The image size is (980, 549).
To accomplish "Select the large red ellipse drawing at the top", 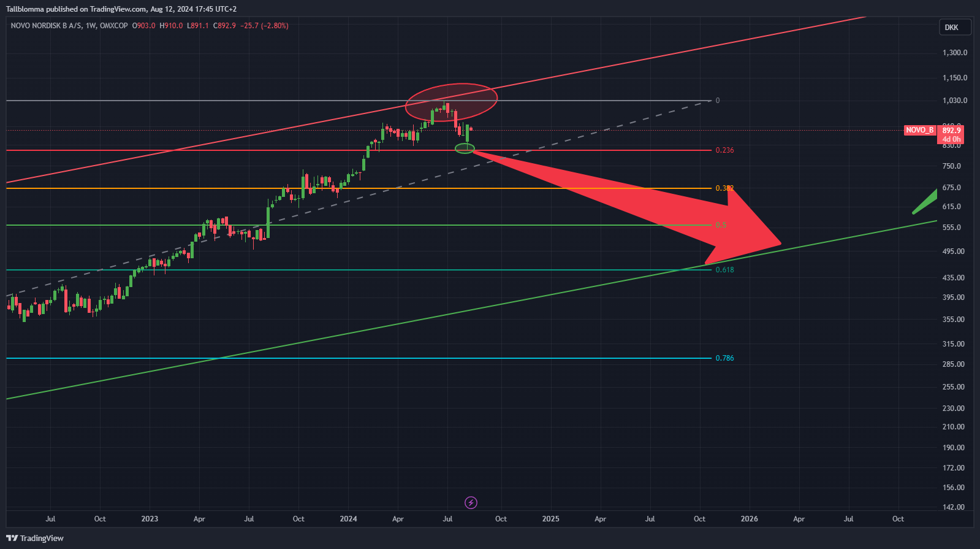I will coord(451,102).
